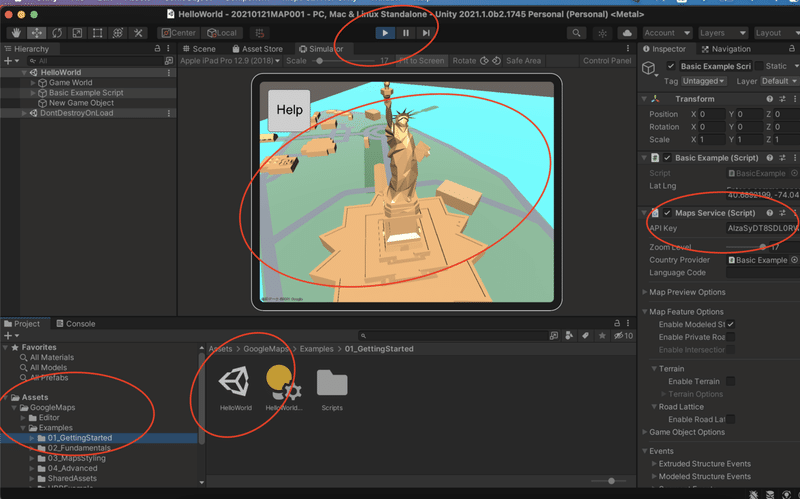Viewport: 800px width, 499px height.
Task: Filter Project search by label
Action: [x=586, y=335]
